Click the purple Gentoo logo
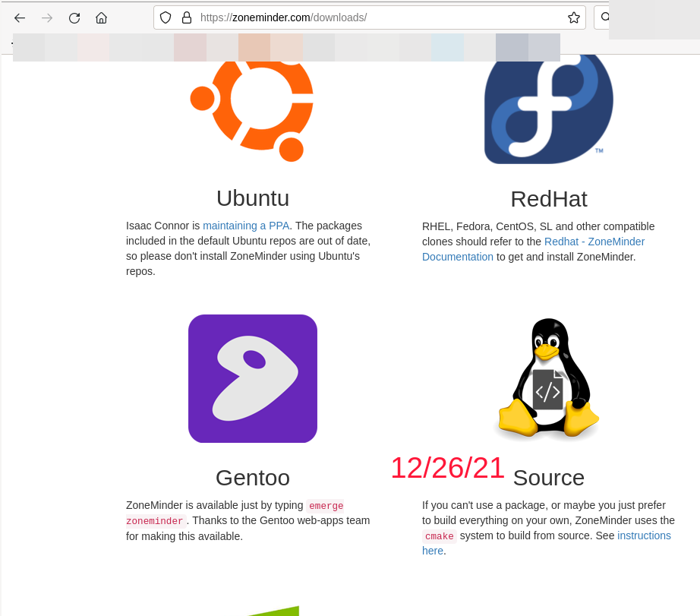The height and width of the screenshot is (616, 700). (253, 378)
